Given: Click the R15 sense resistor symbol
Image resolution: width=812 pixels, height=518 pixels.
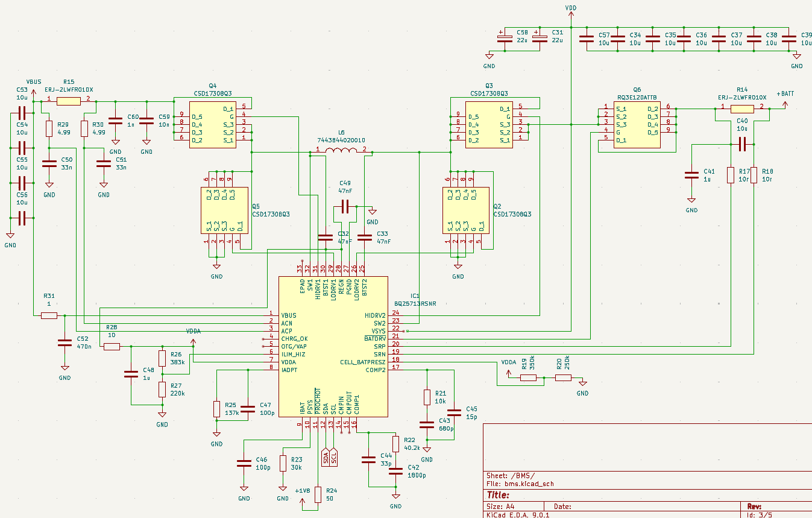Looking at the screenshot, I should pos(68,101).
